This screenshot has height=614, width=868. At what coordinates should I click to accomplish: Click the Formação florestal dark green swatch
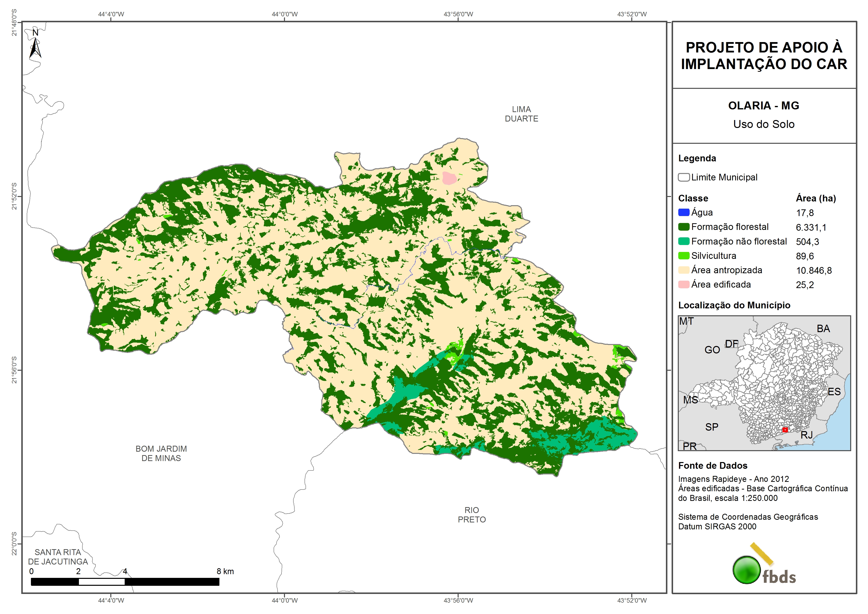point(683,227)
